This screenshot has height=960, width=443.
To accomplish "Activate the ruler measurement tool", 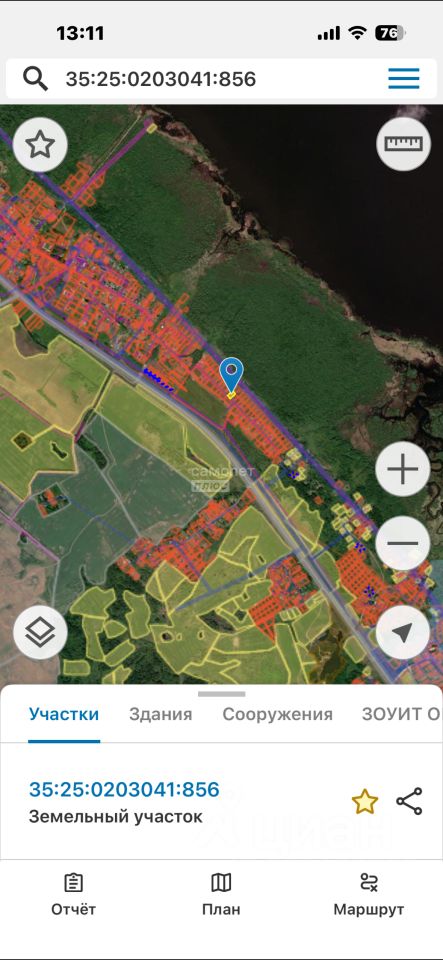I will coord(403,144).
